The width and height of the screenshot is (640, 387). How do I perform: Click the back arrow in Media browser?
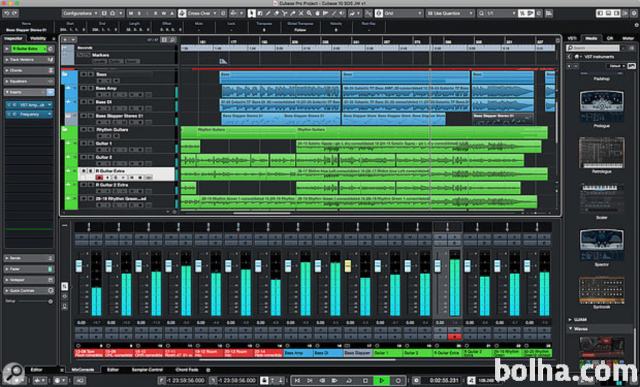coord(569,57)
